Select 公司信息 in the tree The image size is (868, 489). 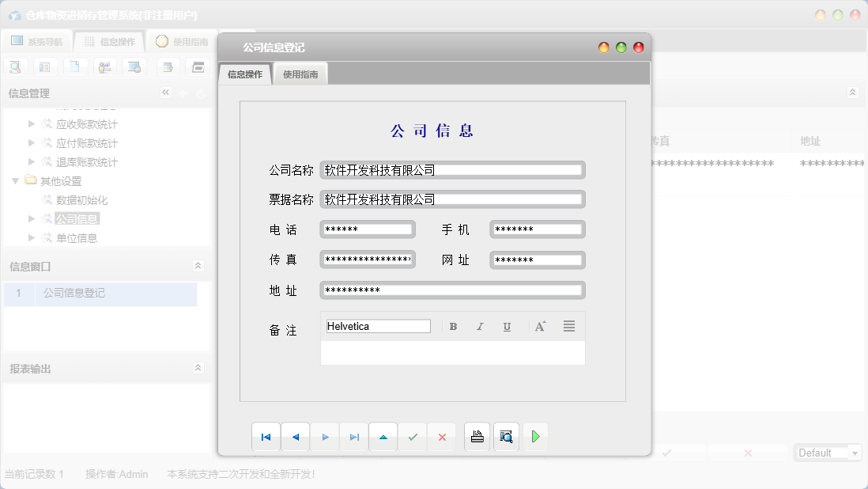pos(77,218)
